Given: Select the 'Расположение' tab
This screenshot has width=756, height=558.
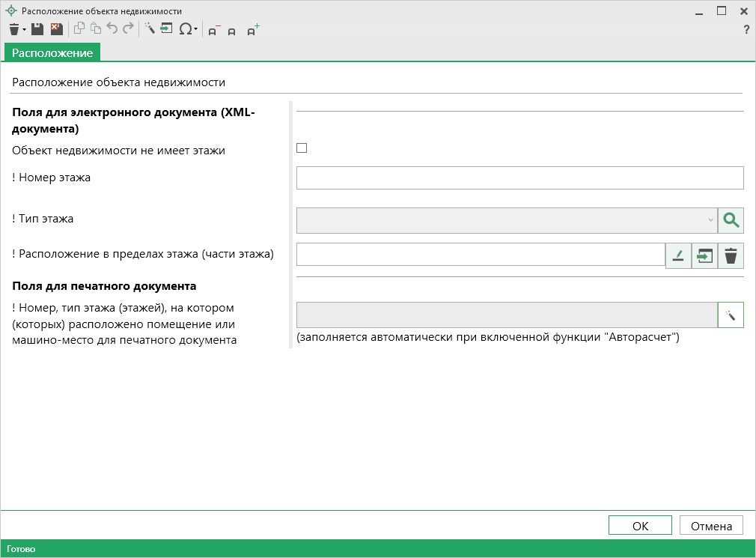Looking at the screenshot, I should 52,52.
